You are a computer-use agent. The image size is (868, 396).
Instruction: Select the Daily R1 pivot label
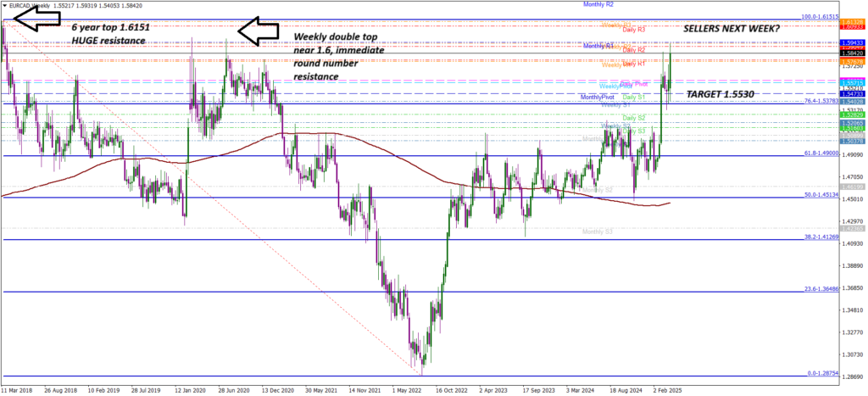[634, 64]
